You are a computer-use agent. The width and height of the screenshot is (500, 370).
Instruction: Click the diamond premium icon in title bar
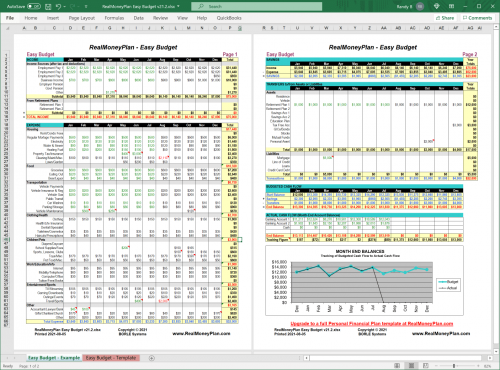[x=436, y=6]
